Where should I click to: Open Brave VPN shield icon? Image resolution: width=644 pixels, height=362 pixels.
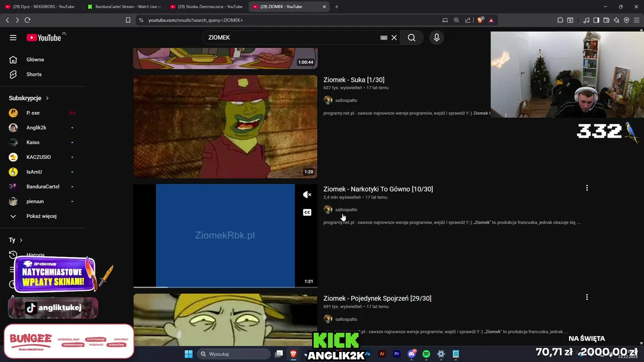pos(626,20)
